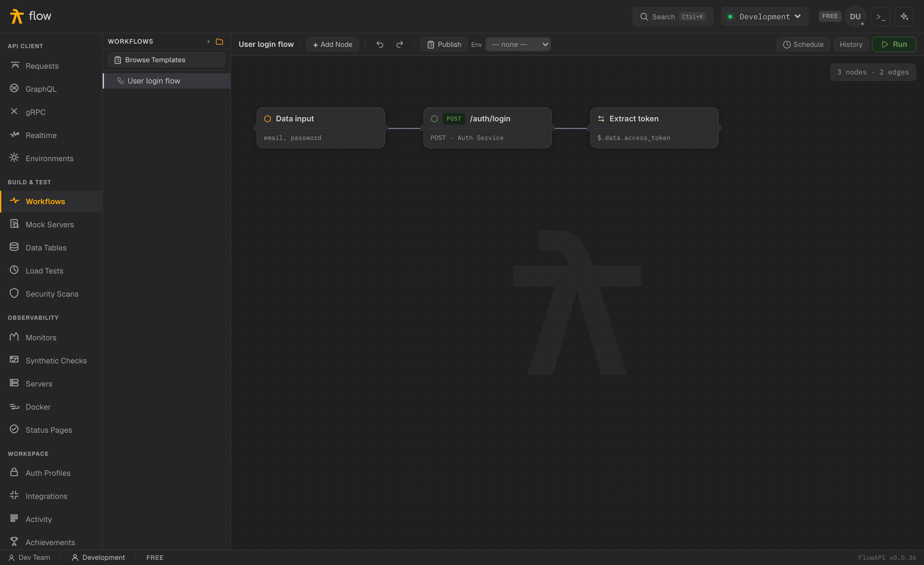Click the Monitors icon
The height and width of the screenshot is (565, 924).
[x=14, y=336]
